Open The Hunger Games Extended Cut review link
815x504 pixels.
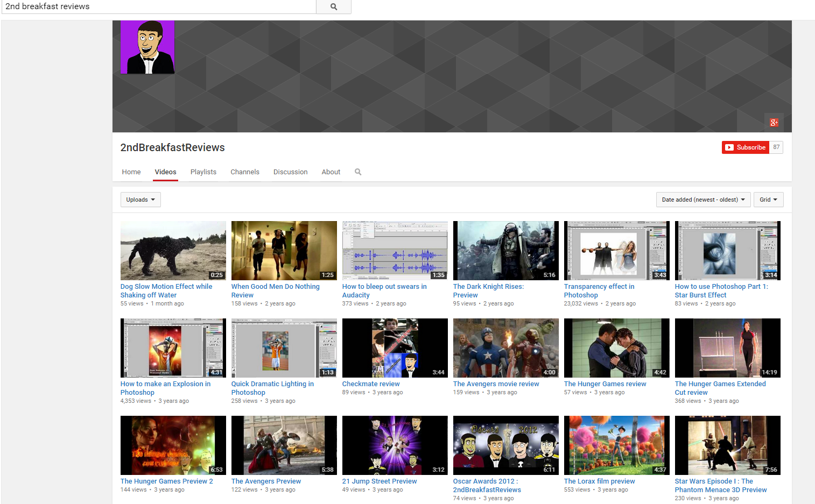tap(720, 388)
